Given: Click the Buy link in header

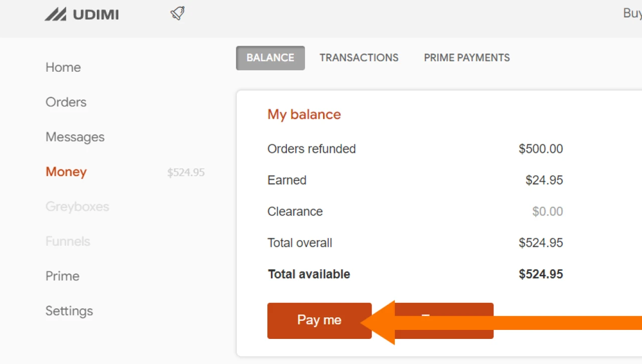Looking at the screenshot, I should point(632,14).
